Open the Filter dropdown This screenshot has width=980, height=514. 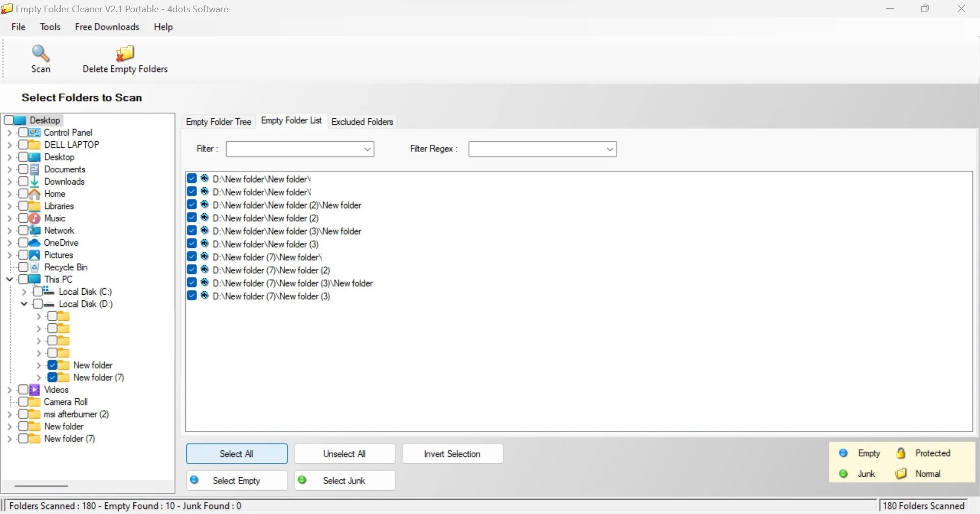tap(367, 149)
